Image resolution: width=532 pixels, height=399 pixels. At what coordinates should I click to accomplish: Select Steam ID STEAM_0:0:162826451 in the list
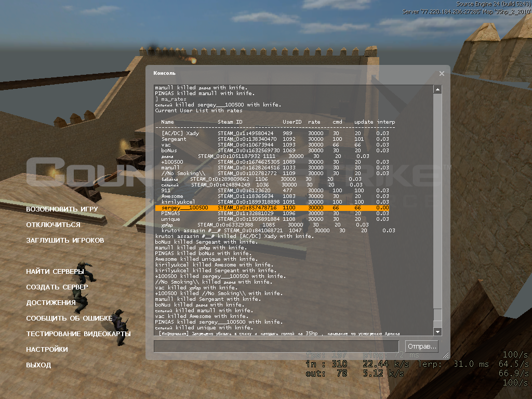(249, 168)
